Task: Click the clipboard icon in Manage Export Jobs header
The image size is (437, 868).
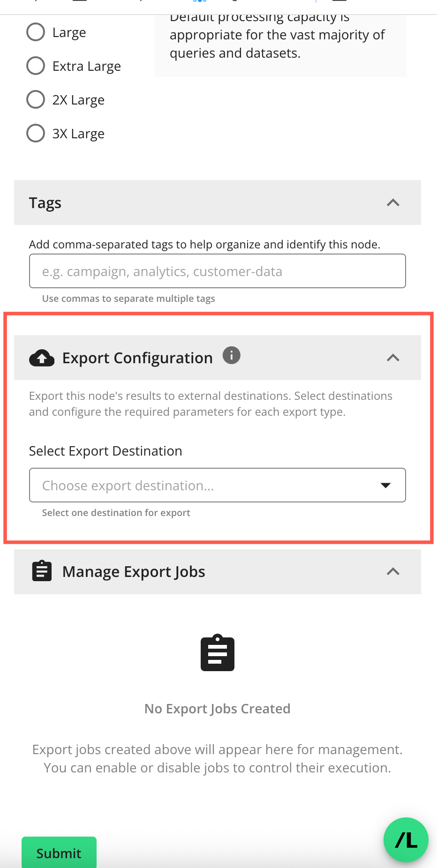Action: click(41, 571)
